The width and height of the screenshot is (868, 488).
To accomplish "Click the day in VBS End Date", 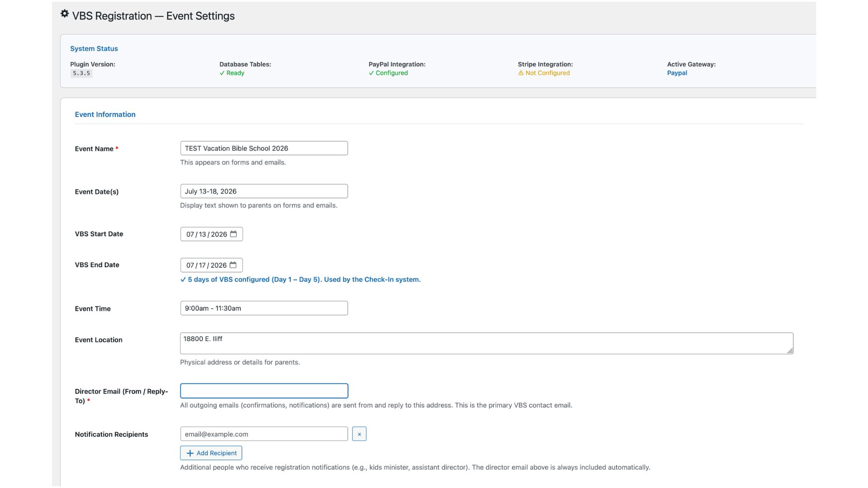I will click(x=202, y=266).
